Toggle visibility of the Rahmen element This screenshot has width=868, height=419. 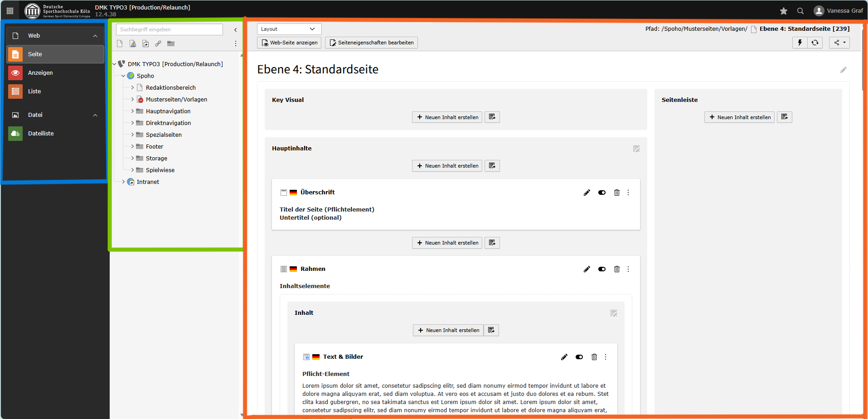pos(602,269)
